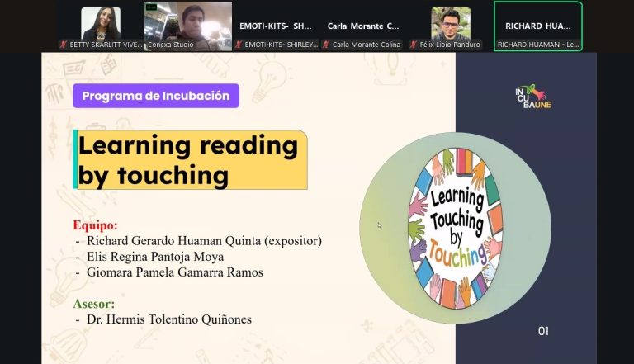The height and width of the screenshot is (364, 634).
Task: Click Richard Gerardo Huaman Quinta's name
Action: click(x=204, y=241)
